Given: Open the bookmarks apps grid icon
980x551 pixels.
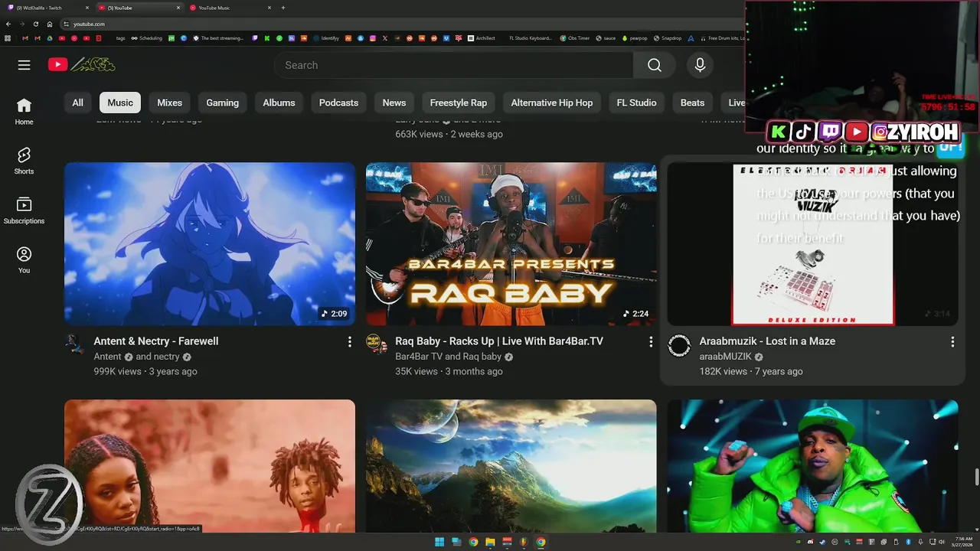Looking at the screenshot, I should (7, 38).
